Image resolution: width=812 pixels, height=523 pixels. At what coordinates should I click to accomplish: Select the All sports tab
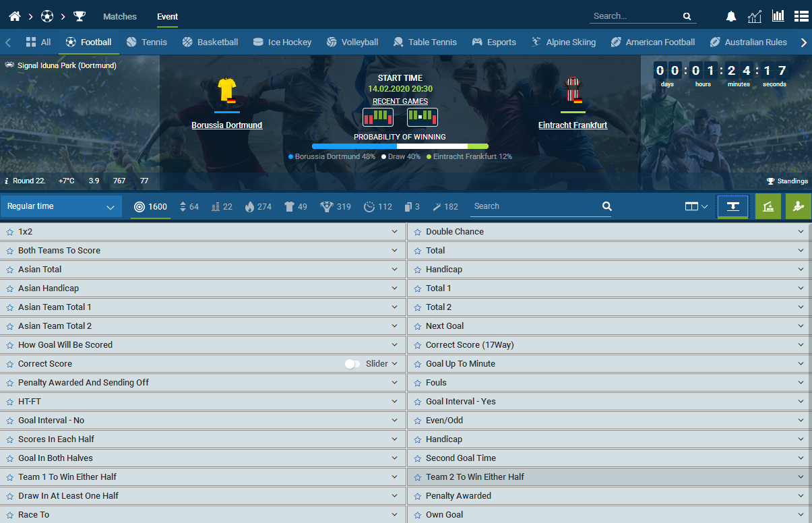38,42
